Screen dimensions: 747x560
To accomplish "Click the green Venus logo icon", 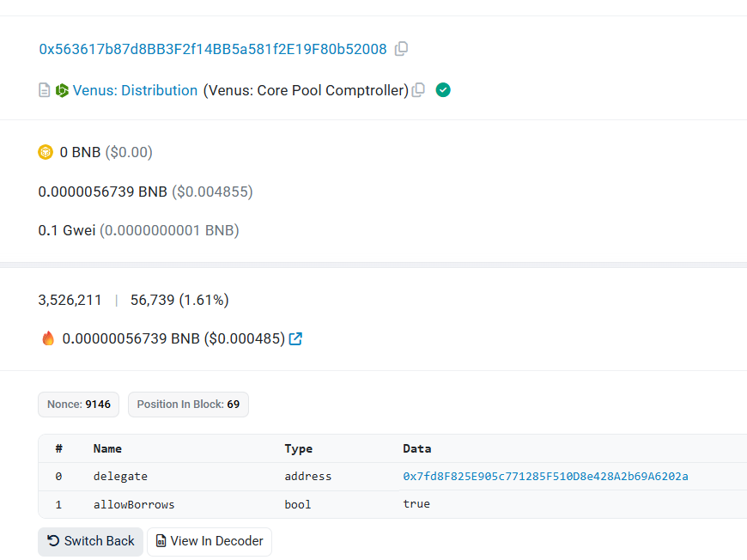I will point(62,90).
